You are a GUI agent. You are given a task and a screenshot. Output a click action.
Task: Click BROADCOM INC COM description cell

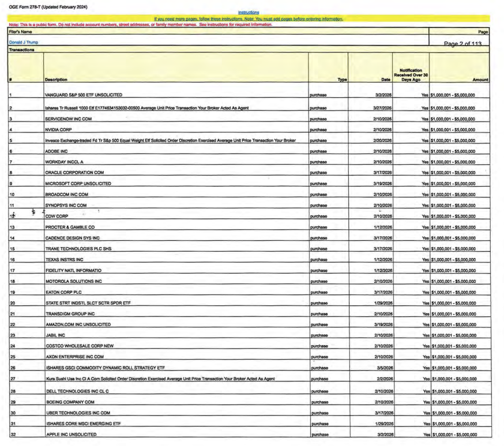click(66, 195)
